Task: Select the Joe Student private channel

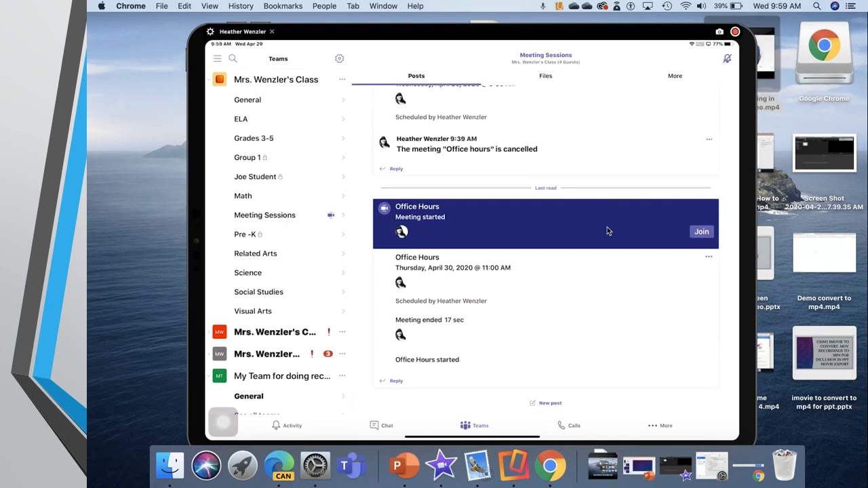Action: [x=255, y=177]
